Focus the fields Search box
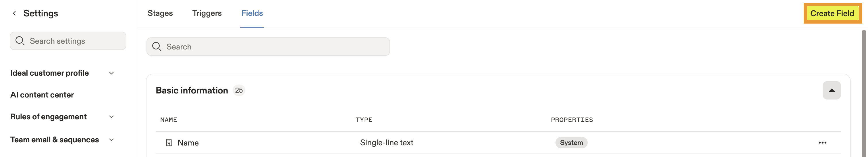The width and height of the screenshot is (868, 157). [268, 47]
